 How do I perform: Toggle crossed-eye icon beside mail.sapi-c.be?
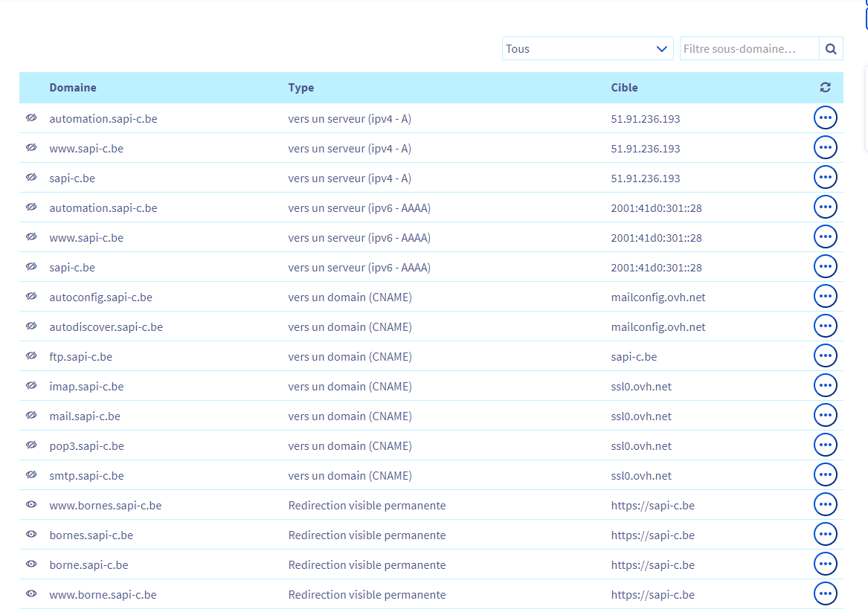[31, 415]
